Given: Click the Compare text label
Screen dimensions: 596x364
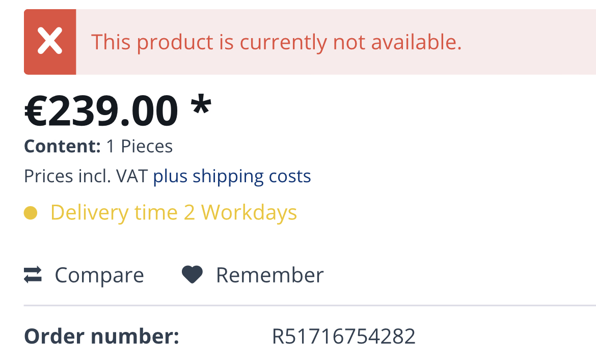Looking at the screenshot, I should pos(99,275).
